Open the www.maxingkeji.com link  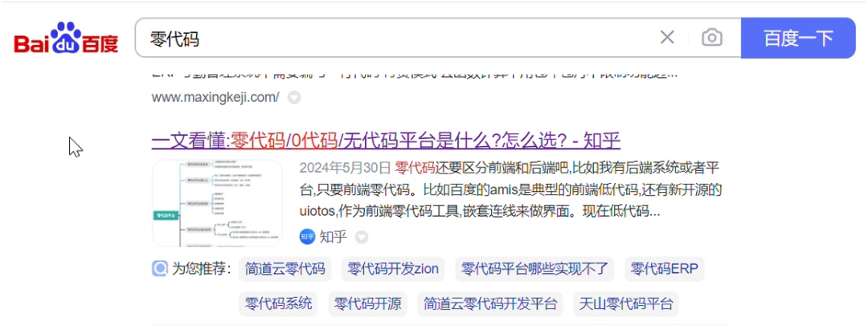pyautogui.click(x=215, y=97)
